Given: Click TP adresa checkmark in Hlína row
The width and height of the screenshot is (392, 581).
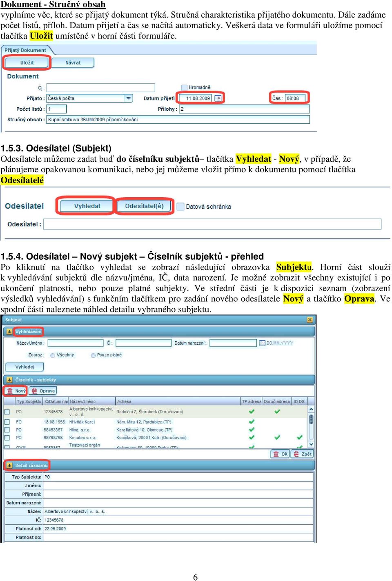Looking at the screenshot, I should click(252, 430).
